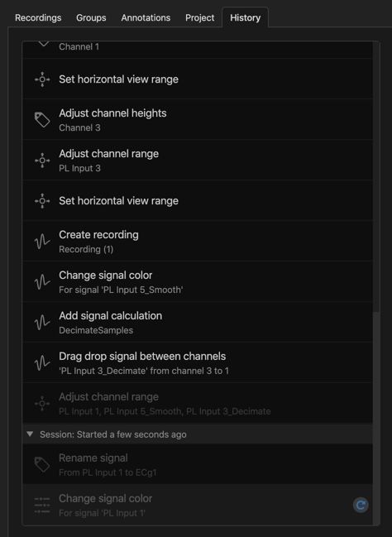Click the waveform icon beside Drag drop signal between channels
The width and height of the screenshot is (392, 537).
pos(42,363)
